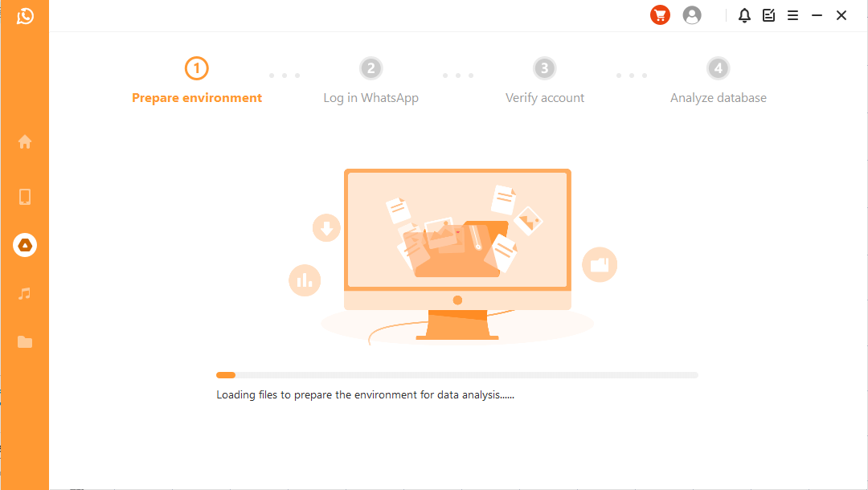Click the download arrow bubble icon
This screenshot has width=868, height=490.
(x=326, y=228)
